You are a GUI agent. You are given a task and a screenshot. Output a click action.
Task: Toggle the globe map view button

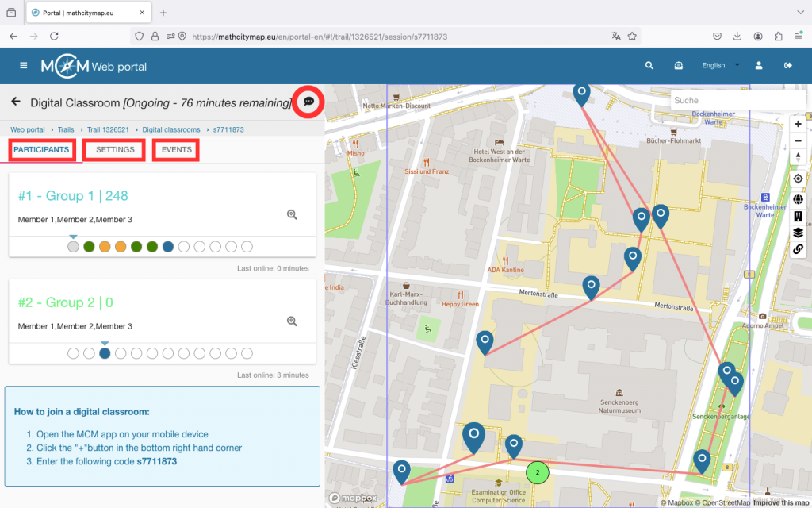(798, 199)
